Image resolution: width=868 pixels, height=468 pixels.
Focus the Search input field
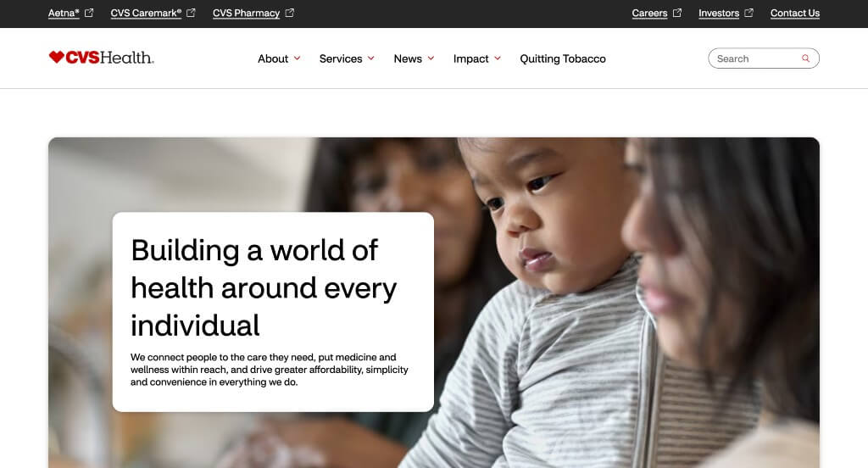pos(764,58)
